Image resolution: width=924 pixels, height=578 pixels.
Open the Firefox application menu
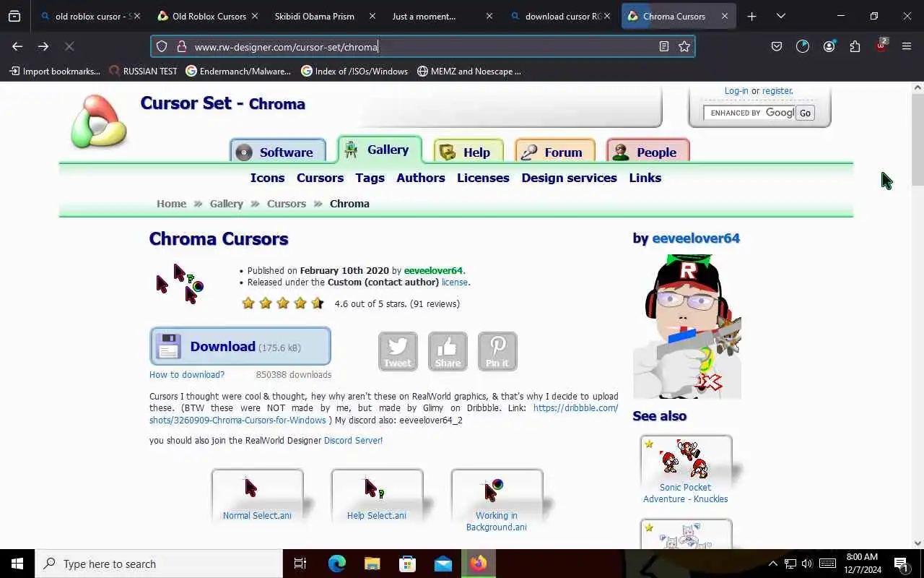coord(907,46)
